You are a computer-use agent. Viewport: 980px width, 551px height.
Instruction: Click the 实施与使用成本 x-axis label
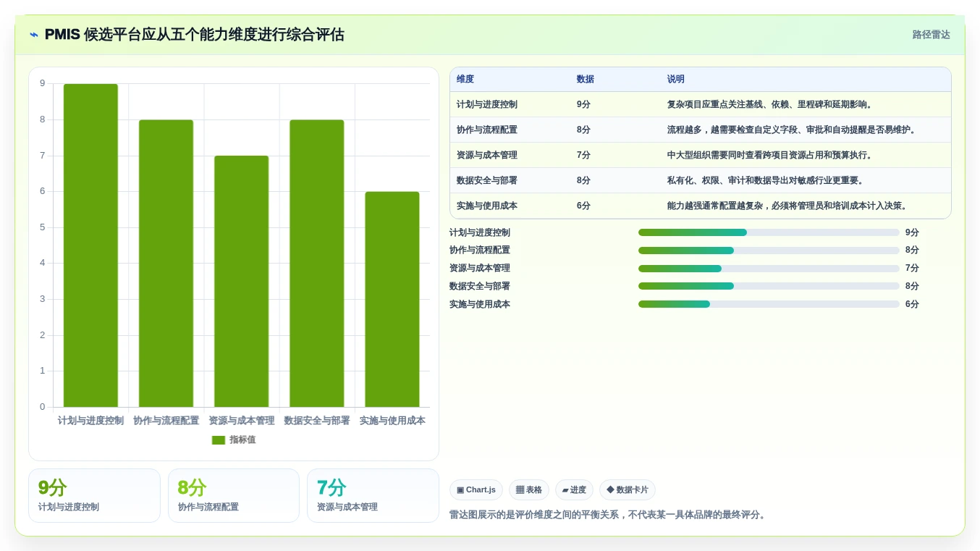tap(392, 421)
